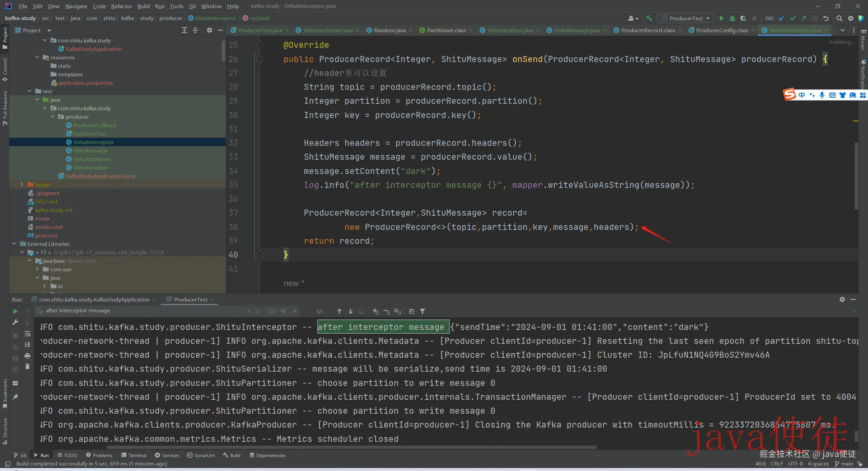Click the green Run button in the main toolbar
The width and height of the screenshot is (868, 471).
[x=722, y=18]
